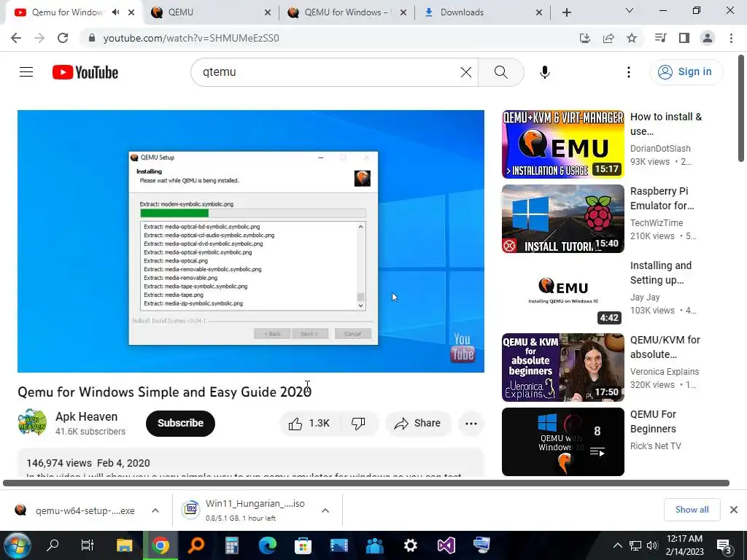The height and width of the screenshot is (560, 747).
Task: Close the downloads bar with X
Action: [734, 510]
